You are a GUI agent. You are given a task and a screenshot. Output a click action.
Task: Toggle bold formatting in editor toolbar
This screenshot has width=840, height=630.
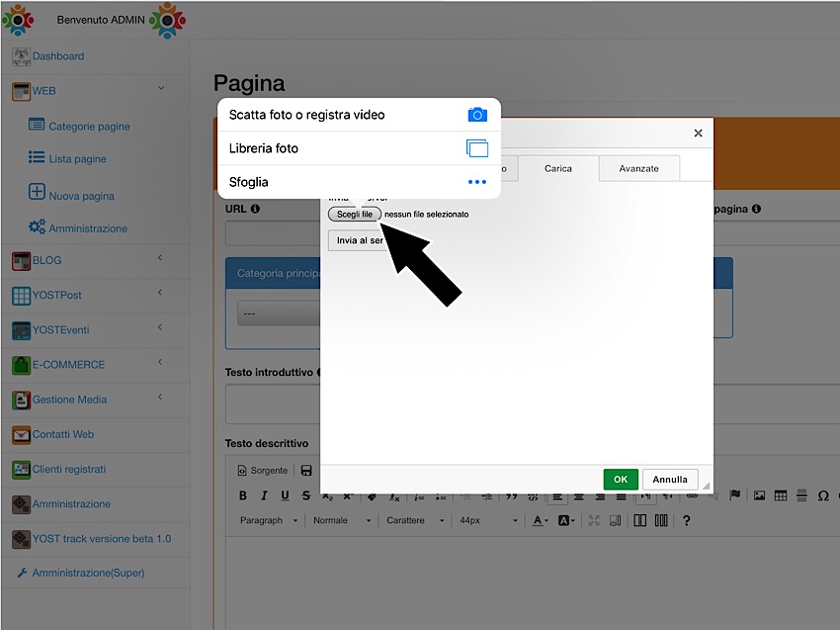243,495
